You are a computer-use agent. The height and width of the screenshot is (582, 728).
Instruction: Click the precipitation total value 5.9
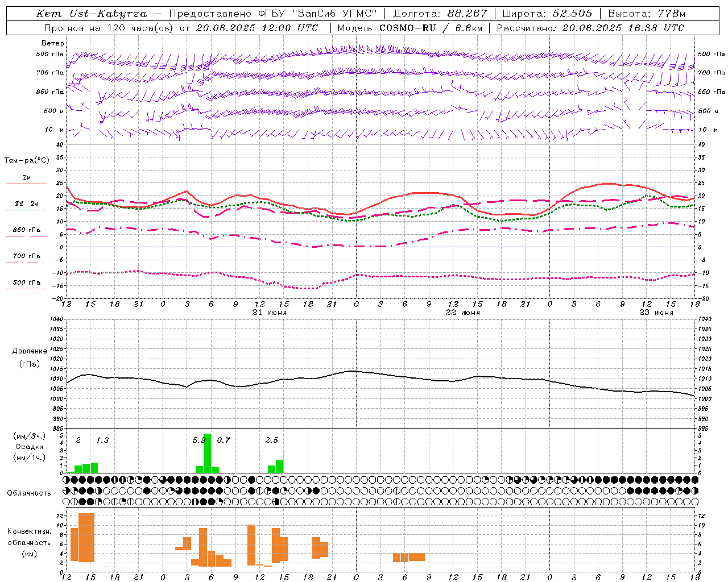[x=200, y=440]
